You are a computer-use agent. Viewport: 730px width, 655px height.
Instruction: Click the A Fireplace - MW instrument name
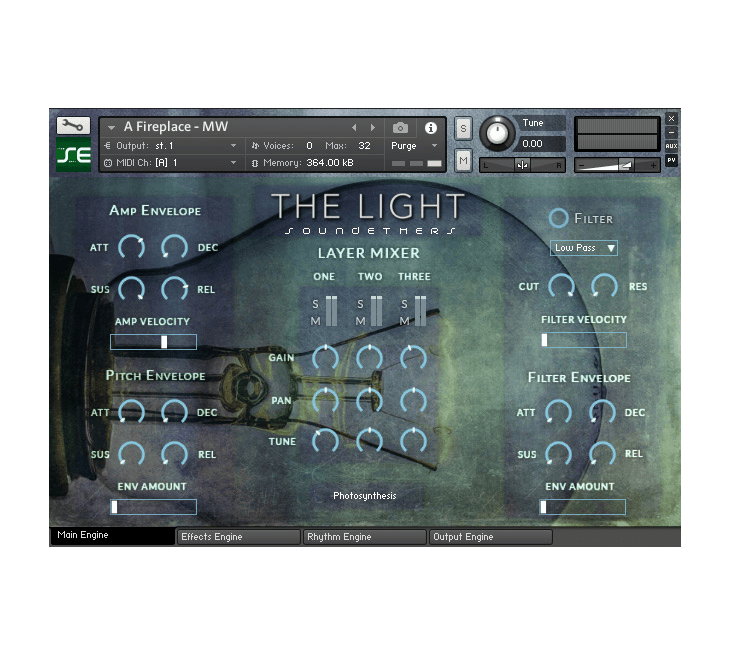(x=176, y=127)
